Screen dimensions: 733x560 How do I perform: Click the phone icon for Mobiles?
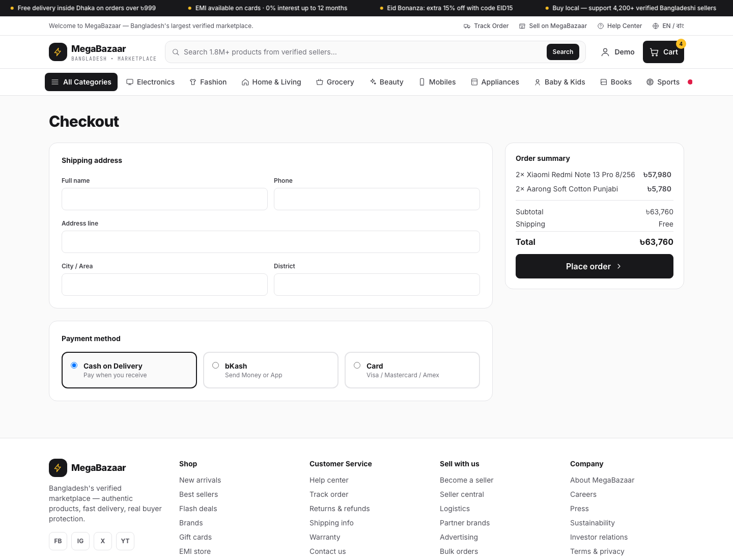pyautogui.click(x=422, y=82)
